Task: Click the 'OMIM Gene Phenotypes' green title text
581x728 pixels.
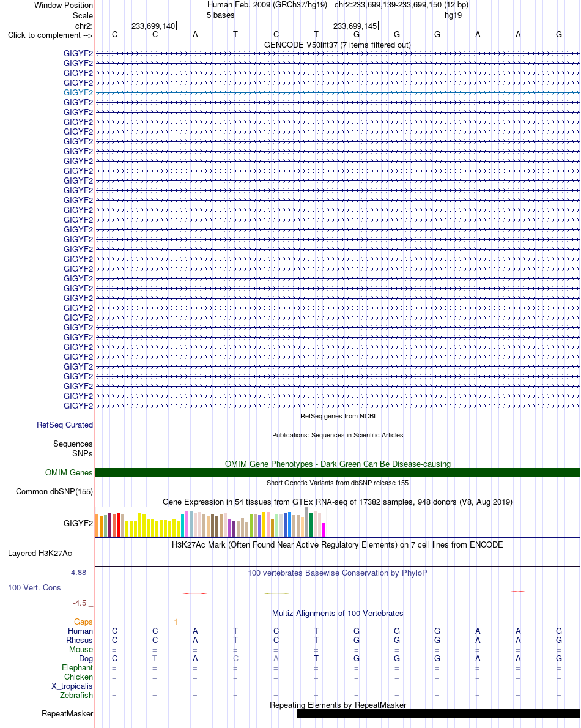Action: (338, 464)
